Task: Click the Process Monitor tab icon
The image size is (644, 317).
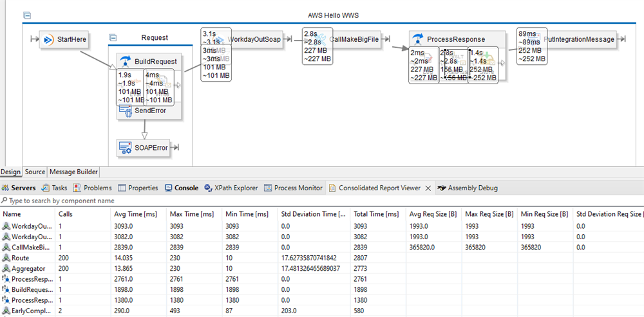Action: (x=268, y=188)
